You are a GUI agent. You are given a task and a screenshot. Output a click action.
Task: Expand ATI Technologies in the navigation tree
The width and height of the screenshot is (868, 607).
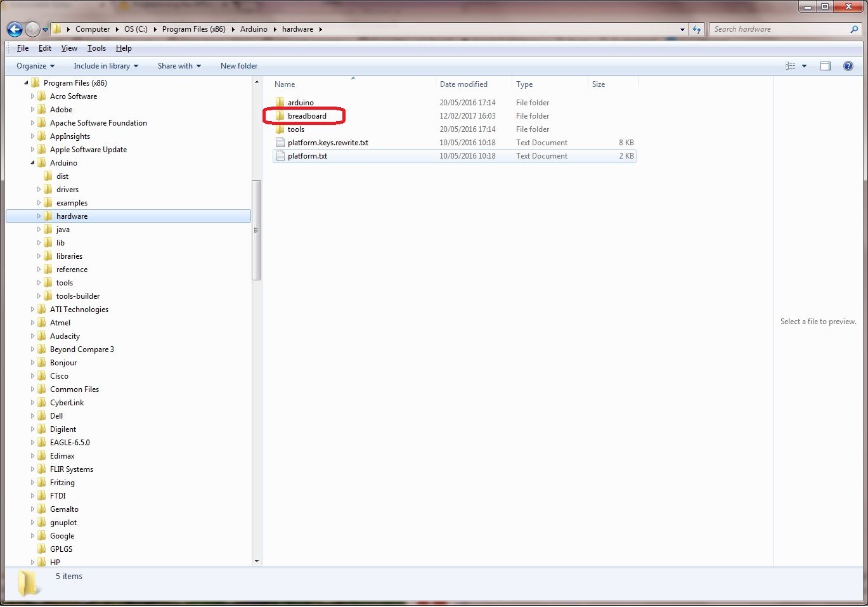32,309
